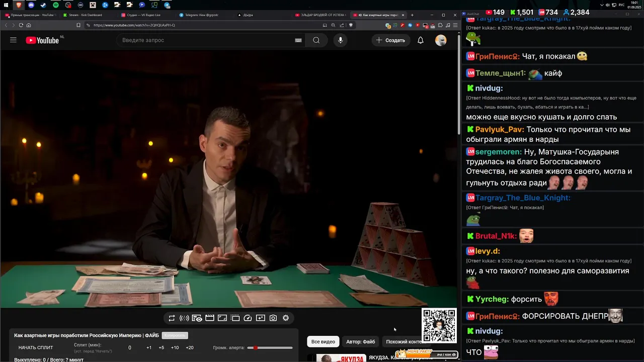The width and height of the screenshot is (644, 362).
Task: Bookmark this page icon in address bar
Action: coord(78,25)
